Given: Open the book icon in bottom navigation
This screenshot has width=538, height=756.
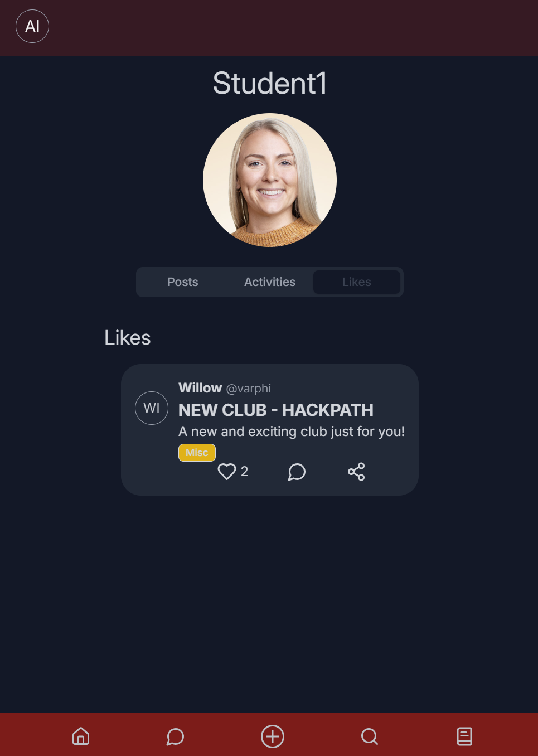Looking at the screenshot, I should tap(464, 736).
